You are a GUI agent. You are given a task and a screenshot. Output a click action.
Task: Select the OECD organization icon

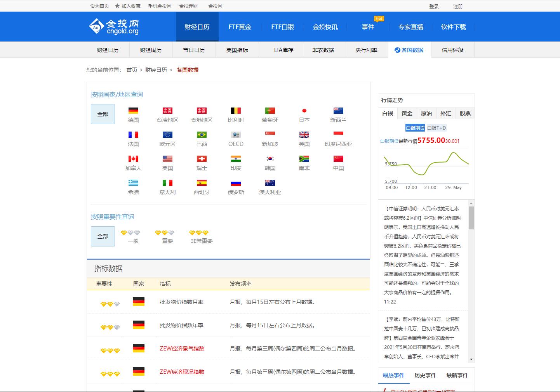[236, 135]
